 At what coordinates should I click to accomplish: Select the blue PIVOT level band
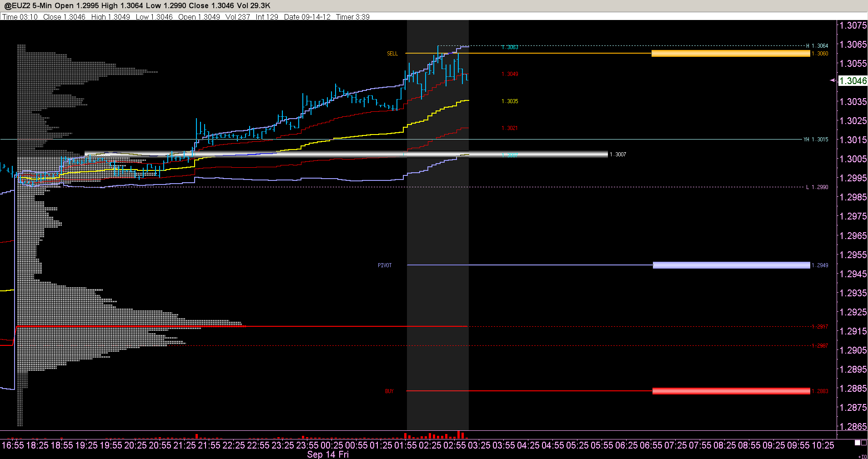tap(732, 265)
